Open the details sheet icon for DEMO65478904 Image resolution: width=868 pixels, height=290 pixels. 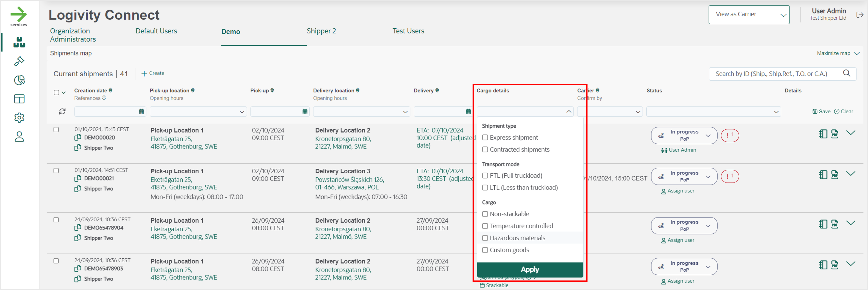click(823, 224)
